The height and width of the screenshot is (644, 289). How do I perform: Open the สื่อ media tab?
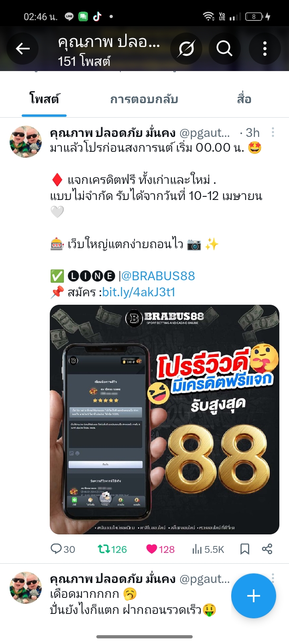244,99
